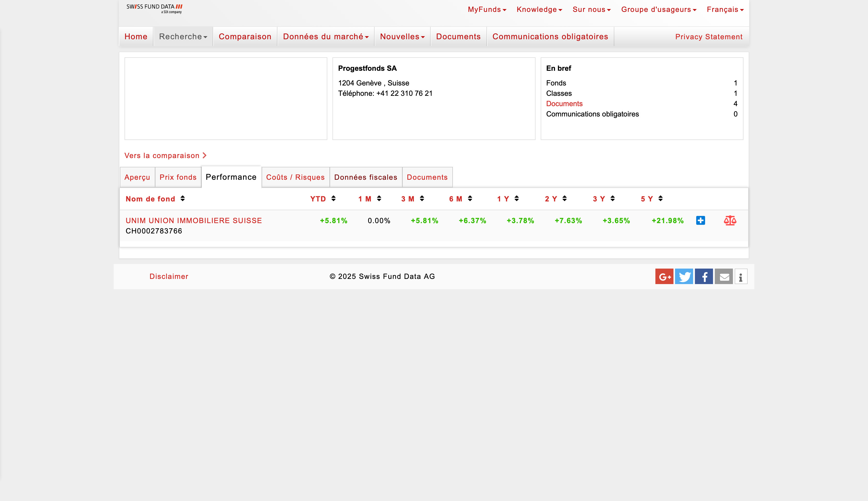Open Comparaison in navigation bar
The width and height of the screenshot is (868, 501).
245,36
